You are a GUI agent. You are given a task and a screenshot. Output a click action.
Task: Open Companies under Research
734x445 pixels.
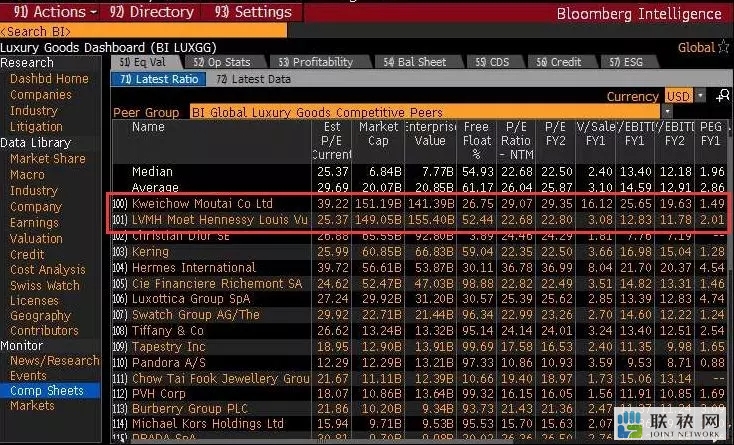click(x=41, y=95)
